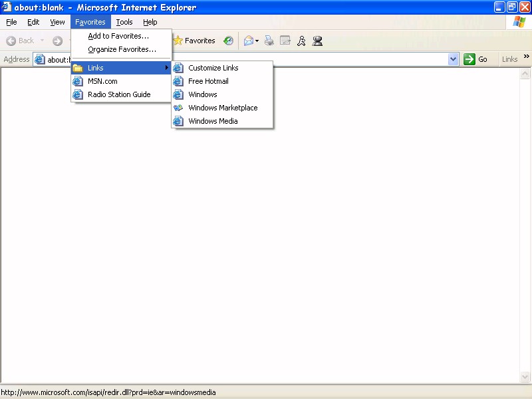Open the Windows link in submenu
532x399 pixels.
[x=222, y=94]
